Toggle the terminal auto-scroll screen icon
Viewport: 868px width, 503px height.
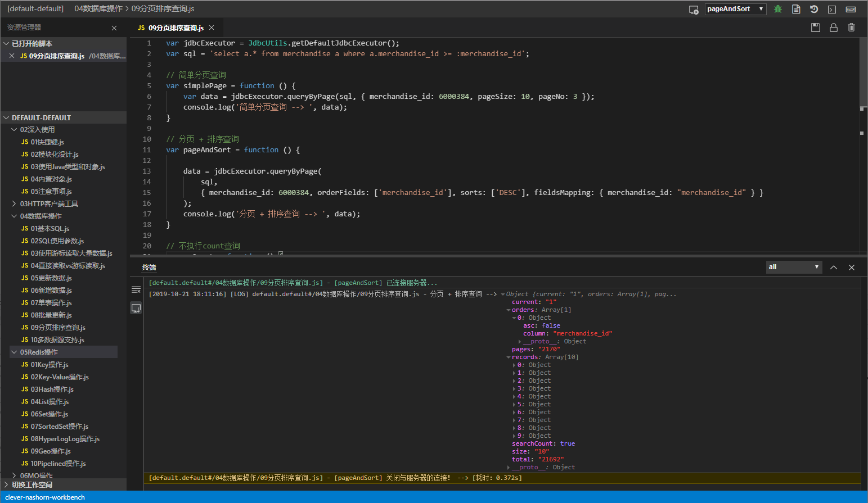coord(136,308)
